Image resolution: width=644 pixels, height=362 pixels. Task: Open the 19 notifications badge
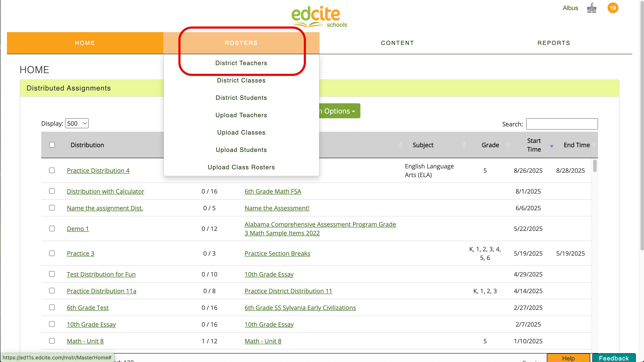(x=613, y=8)
